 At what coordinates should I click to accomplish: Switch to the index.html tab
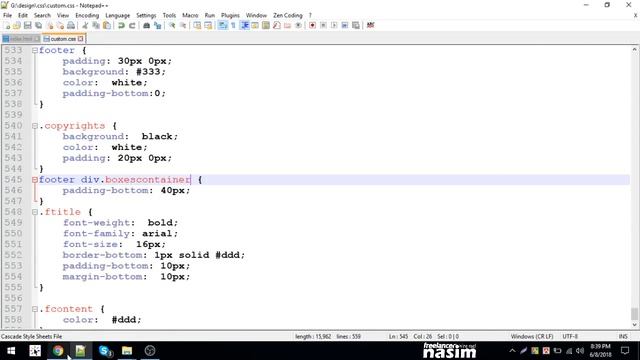(x=21, y=39)
